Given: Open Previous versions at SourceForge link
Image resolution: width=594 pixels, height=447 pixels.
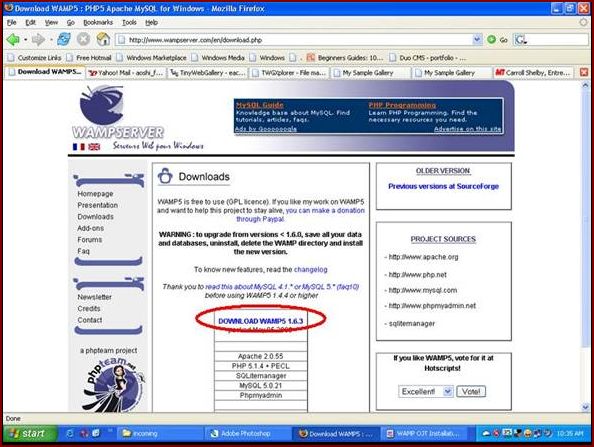Looking at the screenshot, I should coord(443,186).
